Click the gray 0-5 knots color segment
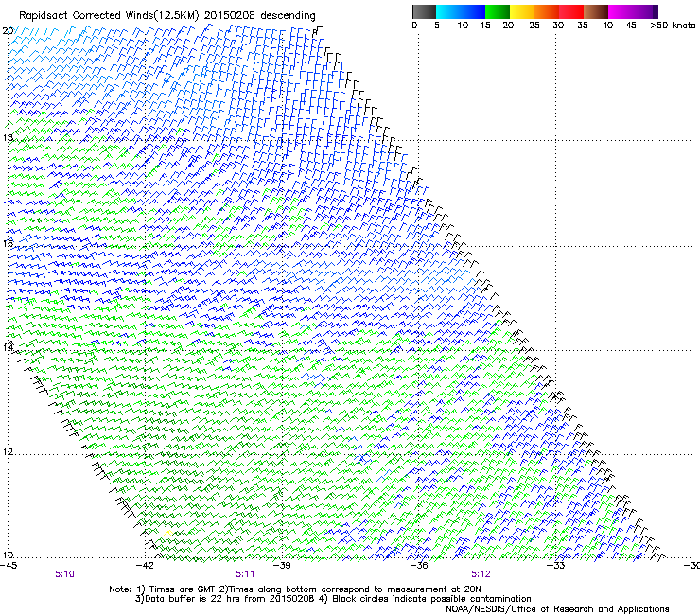 [424, 11]
